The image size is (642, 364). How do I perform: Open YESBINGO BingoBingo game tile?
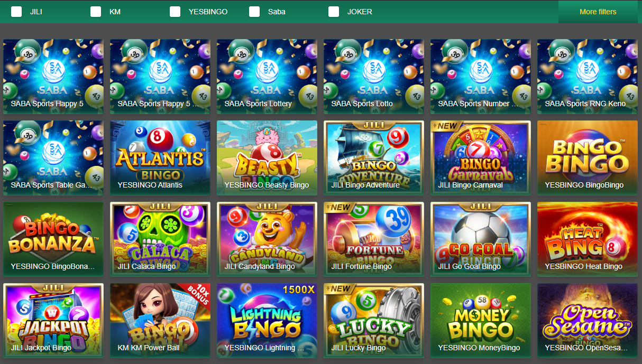pyautogui.click(x=588, y=158)
